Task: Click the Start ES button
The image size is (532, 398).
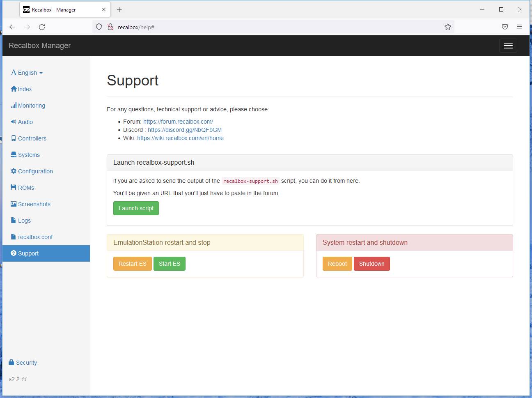Action: [170, 264]
